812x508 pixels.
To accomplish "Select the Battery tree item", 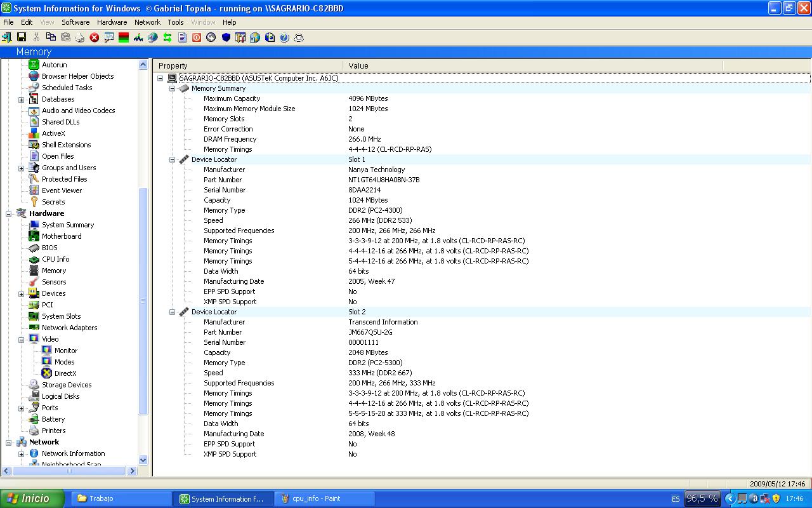I will click(53, 419).
